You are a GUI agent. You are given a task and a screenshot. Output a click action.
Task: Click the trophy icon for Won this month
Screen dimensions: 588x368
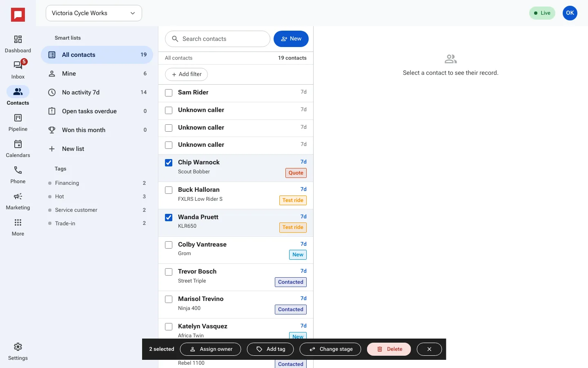click(52, 130)
